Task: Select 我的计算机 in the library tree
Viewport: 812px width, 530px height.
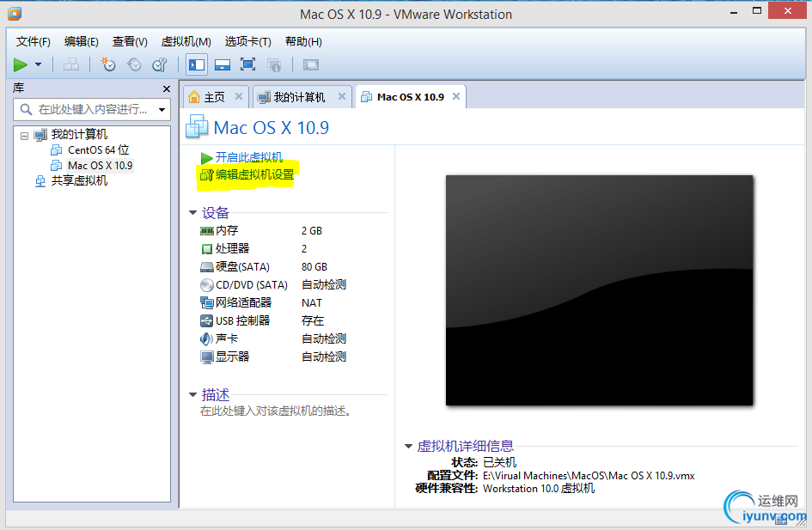Action: click(x=79, y=135)
